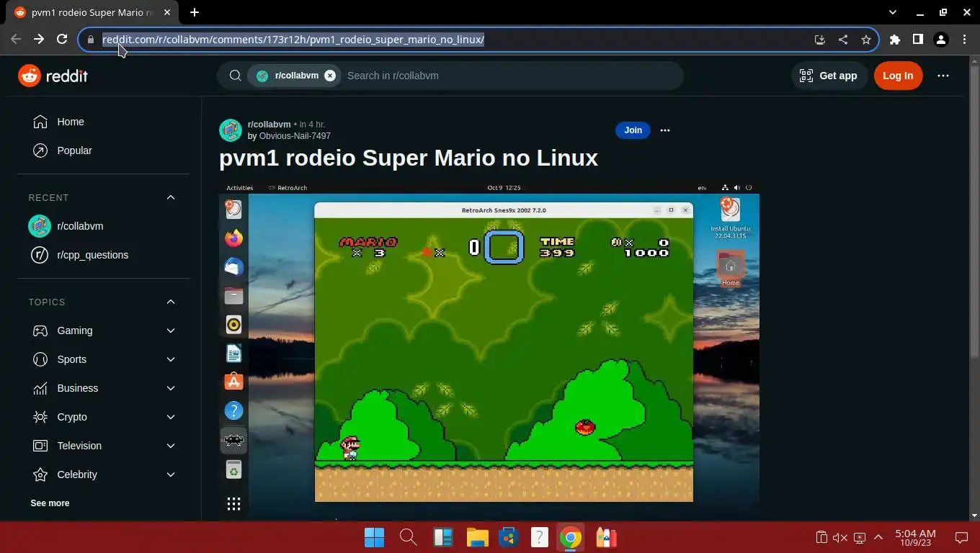Click the Gaming controller icon

click(x=40, y=331)
